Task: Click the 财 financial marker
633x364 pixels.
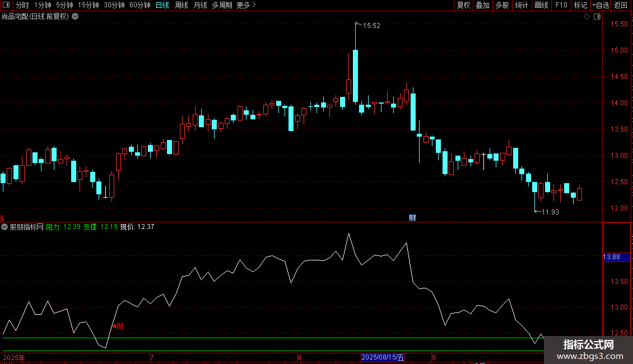Action: point(412,218)
